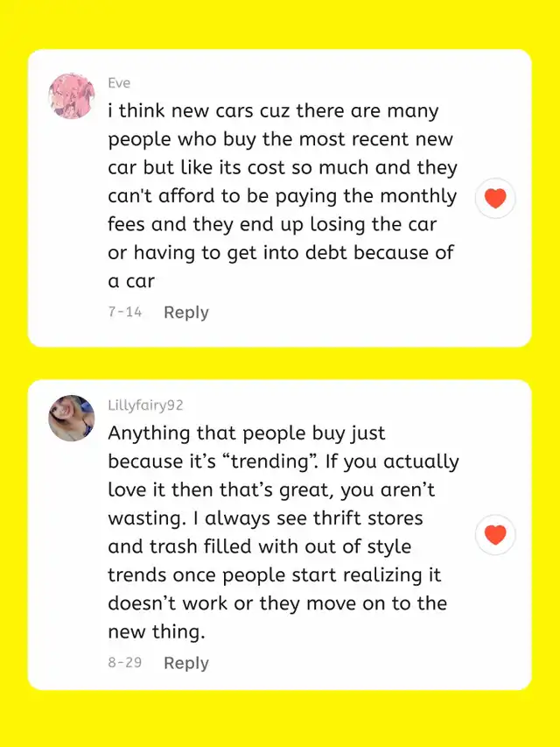Tap the heart on Lillyfairy92's comment
Image resolution: width=560 pixels, height=747 pixels.
pos(495,533)
